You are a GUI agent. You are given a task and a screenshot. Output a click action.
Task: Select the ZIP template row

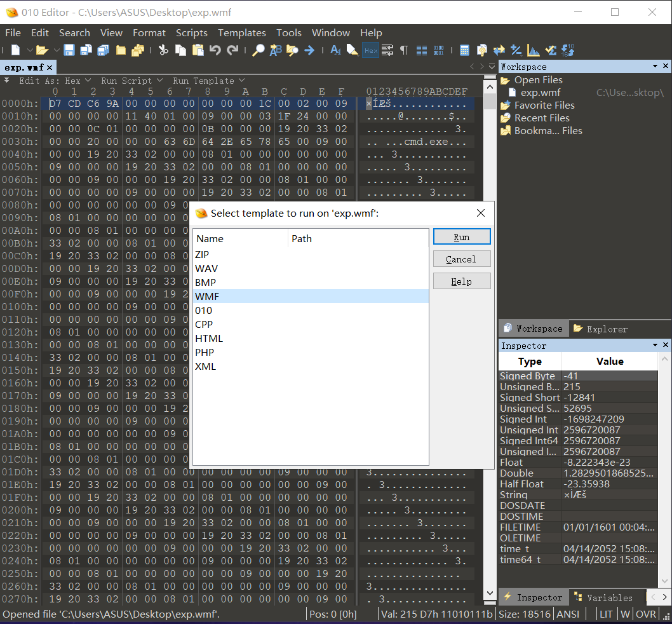pyautogui.click(x=311, y=254)
